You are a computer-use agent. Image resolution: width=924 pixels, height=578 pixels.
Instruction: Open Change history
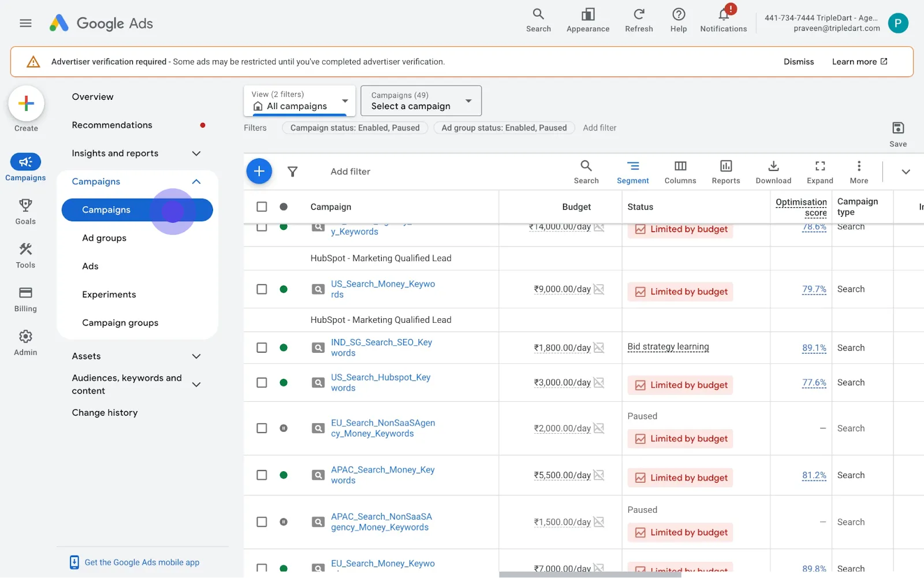[x=105, y=413]
